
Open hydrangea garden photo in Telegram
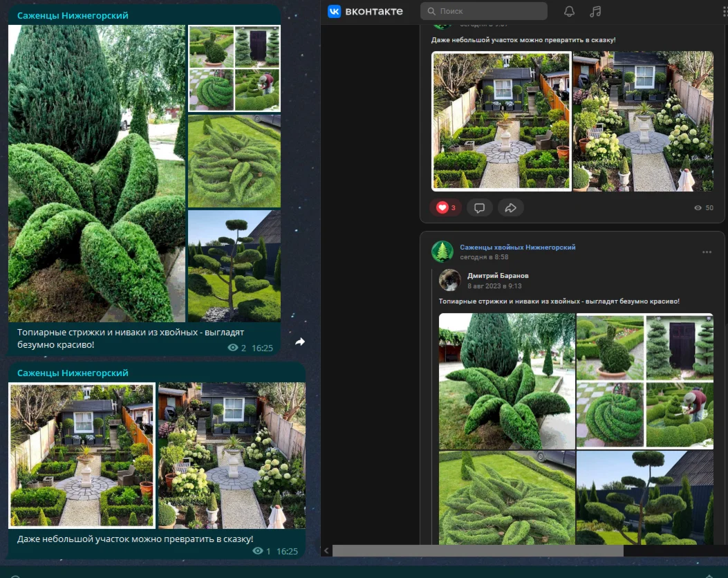(x=232, y=456)
